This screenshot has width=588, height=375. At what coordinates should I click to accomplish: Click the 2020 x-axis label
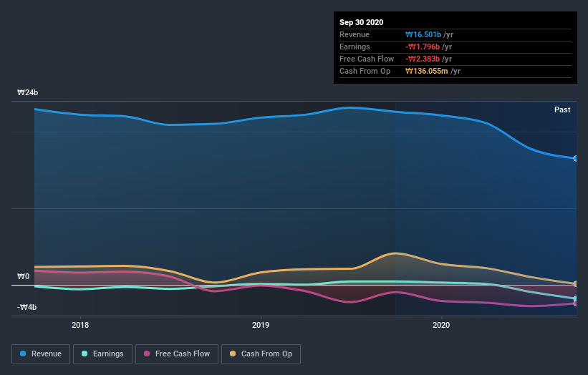click(441, 325)
